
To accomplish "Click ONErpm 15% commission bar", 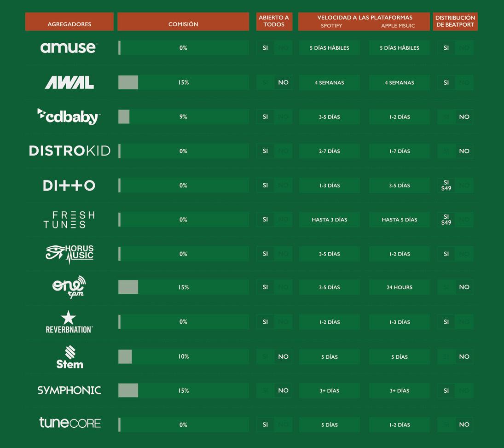I will (x=184, y=287).
